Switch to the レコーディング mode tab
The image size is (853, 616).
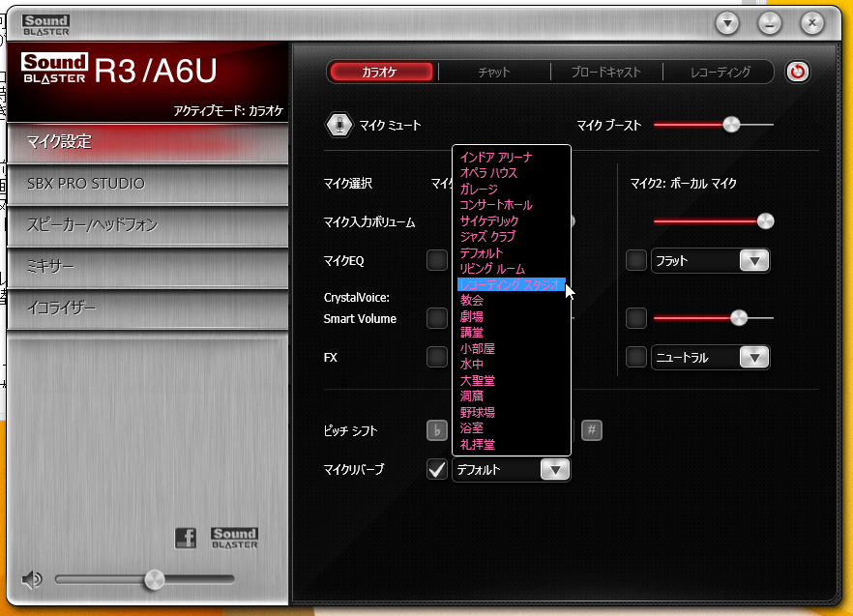click(720, 72)
